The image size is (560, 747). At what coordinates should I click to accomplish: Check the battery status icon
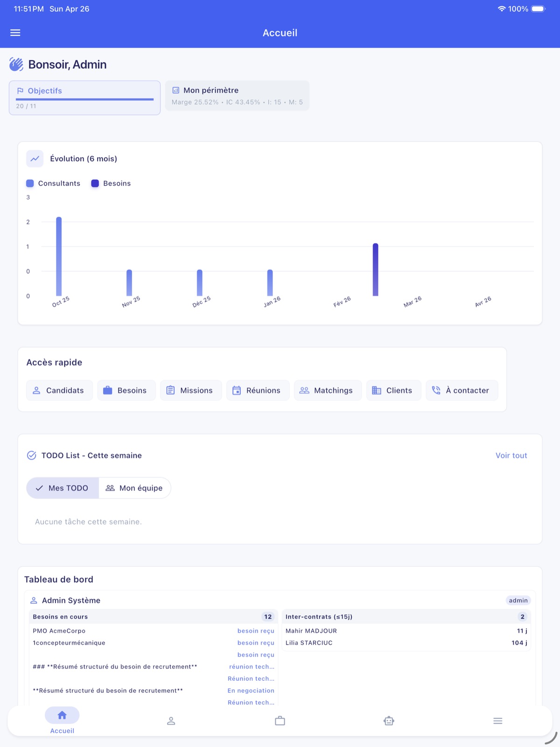click(x=539, y=9)
